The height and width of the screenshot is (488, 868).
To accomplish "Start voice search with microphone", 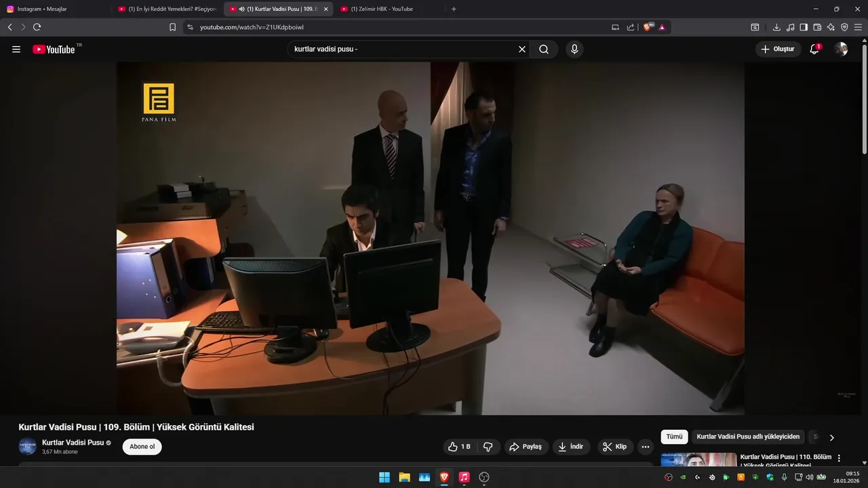I will pos(574,49).
